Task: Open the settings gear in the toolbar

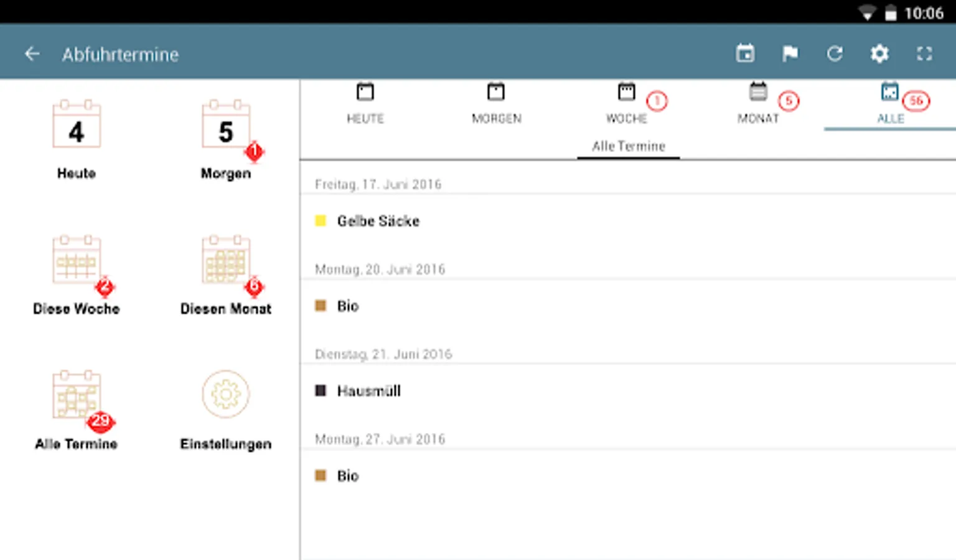Action: [x=879, y=54]
